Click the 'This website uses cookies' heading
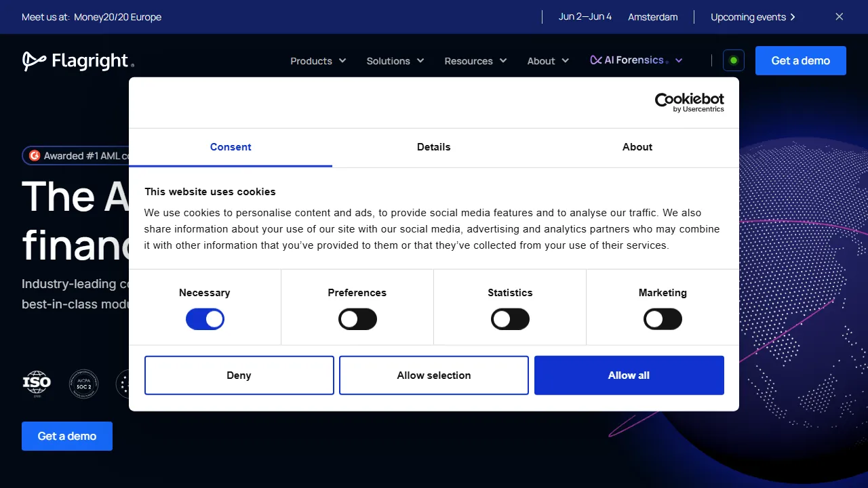The image size is (868, 488). pos(210,192)
